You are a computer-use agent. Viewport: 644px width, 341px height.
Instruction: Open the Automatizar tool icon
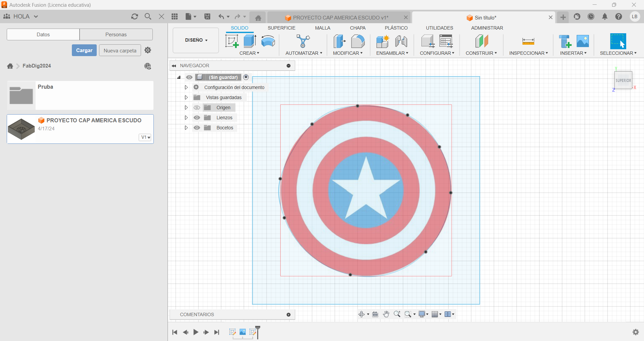point(303,41)
